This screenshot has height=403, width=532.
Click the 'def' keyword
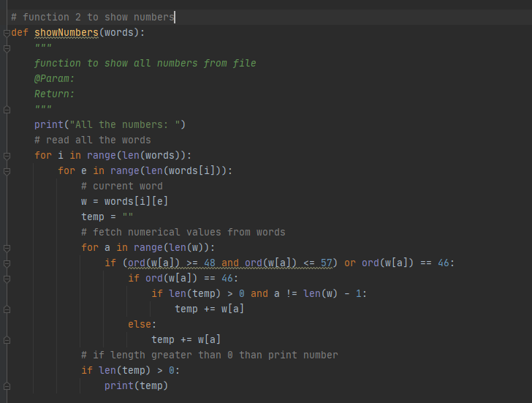tap(20, 33)
